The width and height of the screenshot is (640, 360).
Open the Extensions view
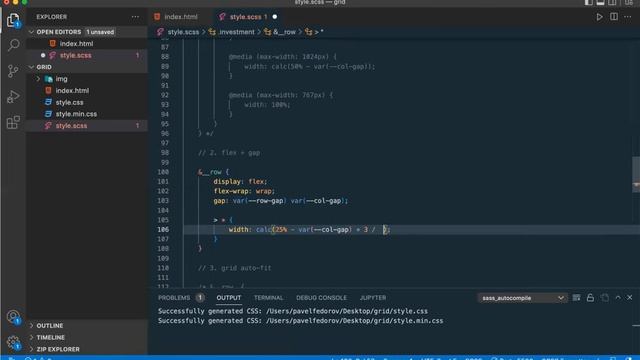coord(13,122)
